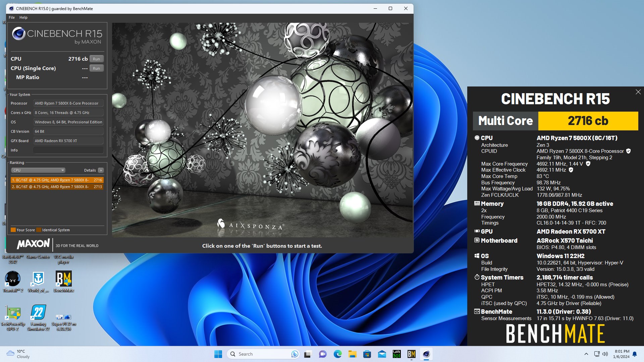Screen dimensions: 644x362
Task: Click the CPUID verified shield icon
Action: 629,151
